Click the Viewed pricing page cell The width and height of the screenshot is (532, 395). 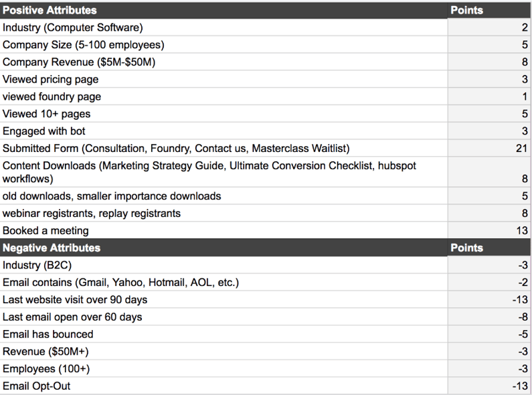[224, 80]
